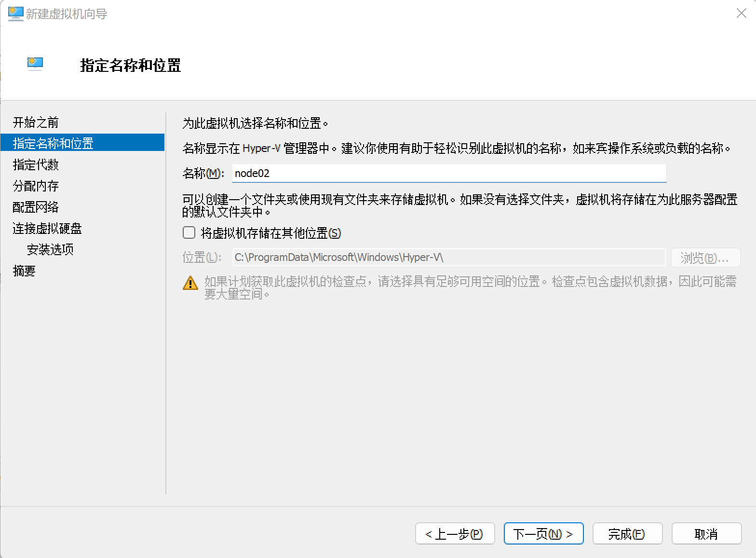Click the paragraph about creating a storage folder
Screen dimensions: 756x558
(x=460, y=205)
